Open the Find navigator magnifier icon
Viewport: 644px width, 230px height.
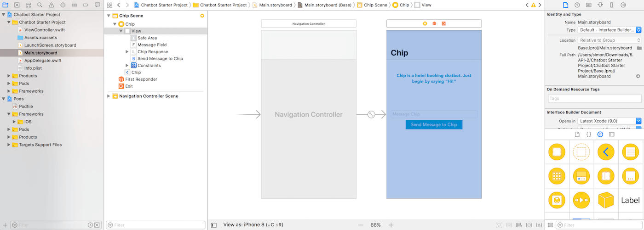(x=40, y=5)
